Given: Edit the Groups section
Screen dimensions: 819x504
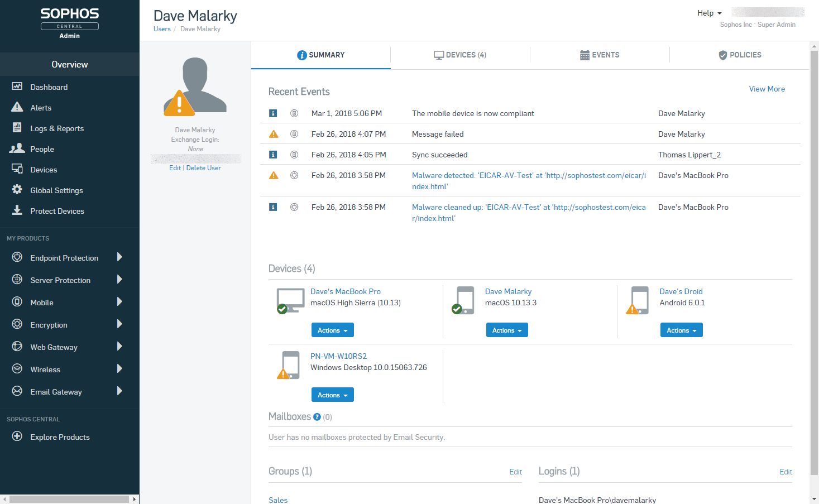Looking at the screenshot, I should [x=515, y=472].
